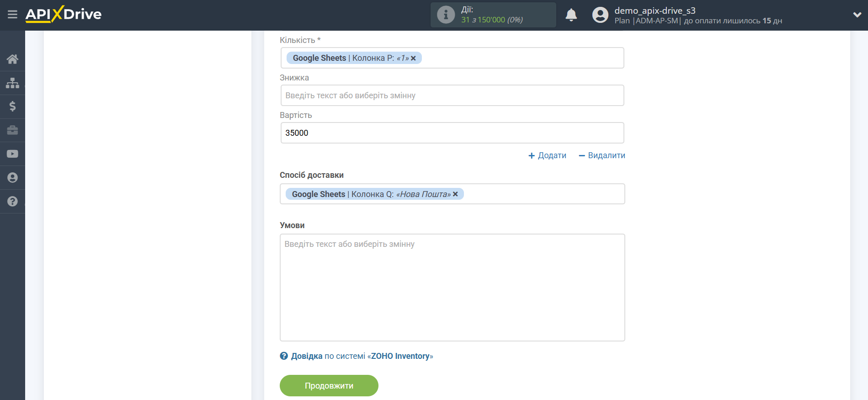The image size is (868, 400).
Task: Remove the Колонка Q Нова Пошта tag
Action: [455, 194]
